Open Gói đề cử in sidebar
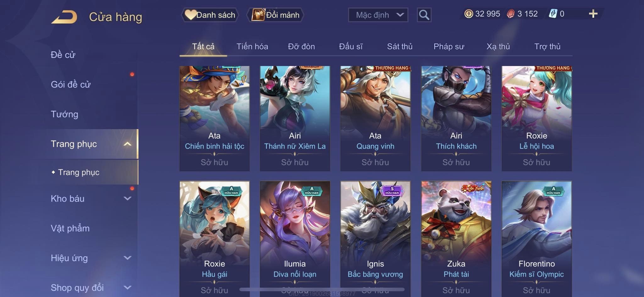Screen dimensions: 644x297 [x=71, y=84]
